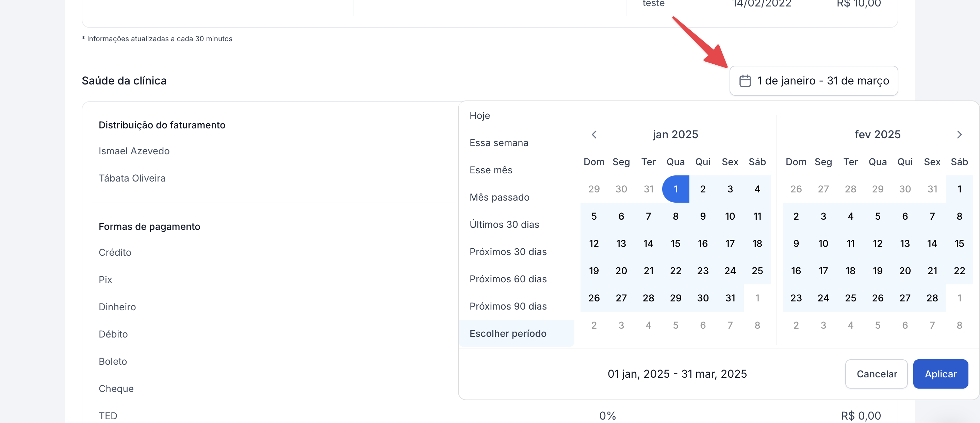Pick January 15 in the calendar

click(x=675, y=244)
